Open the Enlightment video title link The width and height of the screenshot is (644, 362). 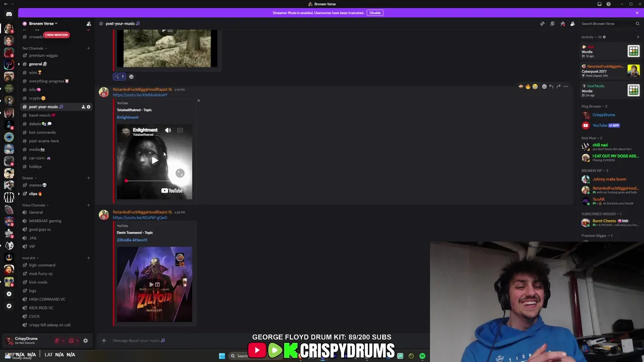click(127, 117)
